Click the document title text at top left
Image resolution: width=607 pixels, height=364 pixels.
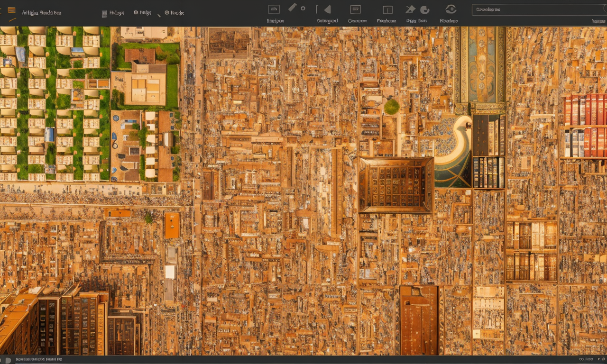41,13
